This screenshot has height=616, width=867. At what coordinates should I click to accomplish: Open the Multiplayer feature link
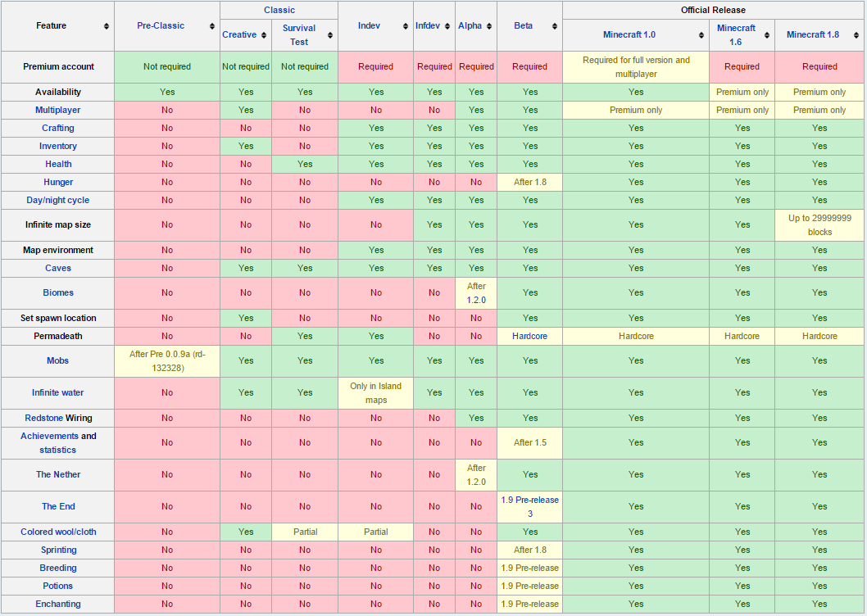[x=58, y=110]
